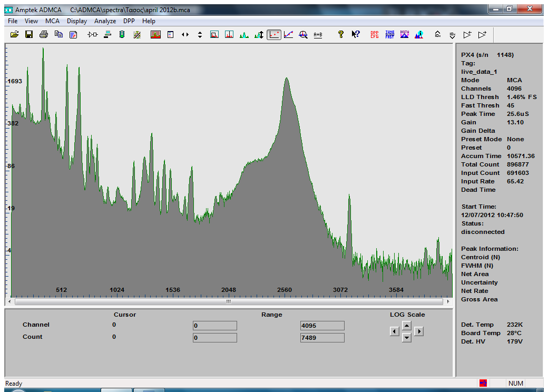The width and height of the screenshot is (548, 392).
Task: Click LOG Scale right arrow button
Action: (419, 331)
